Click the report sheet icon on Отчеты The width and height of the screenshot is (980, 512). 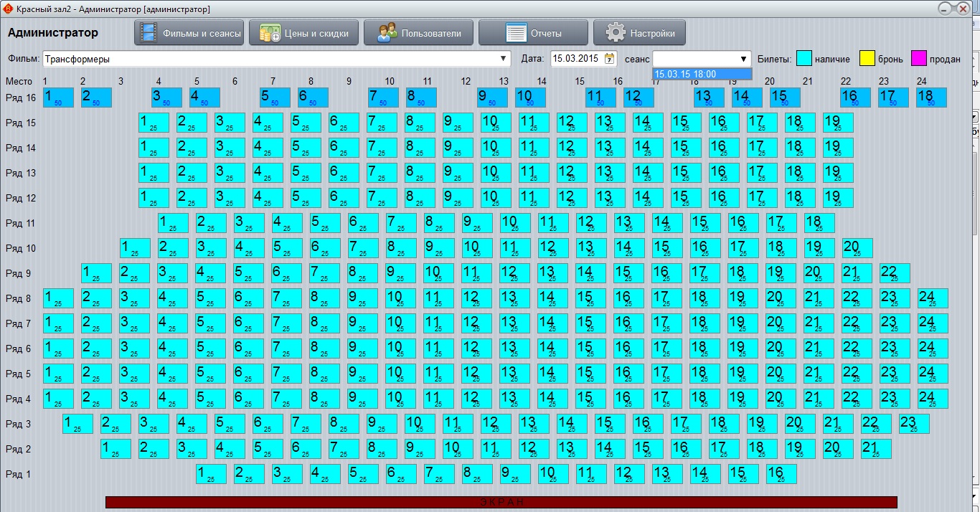pyautogui.click(x=516, y=33)
